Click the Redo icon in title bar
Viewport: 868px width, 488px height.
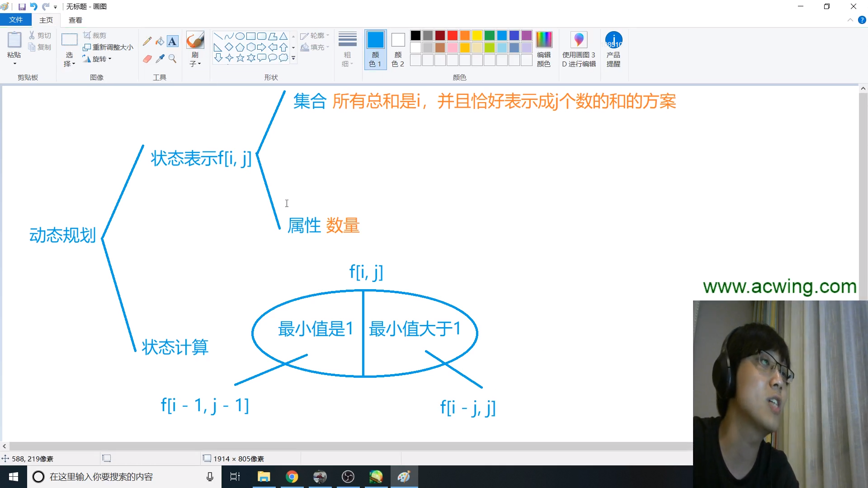click(x=46, y=7)
